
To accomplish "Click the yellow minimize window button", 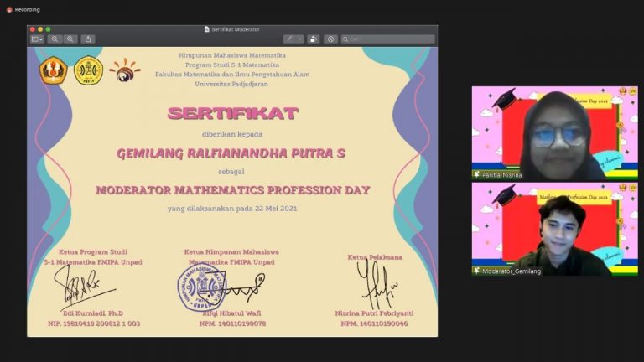I will click(40, 29).
